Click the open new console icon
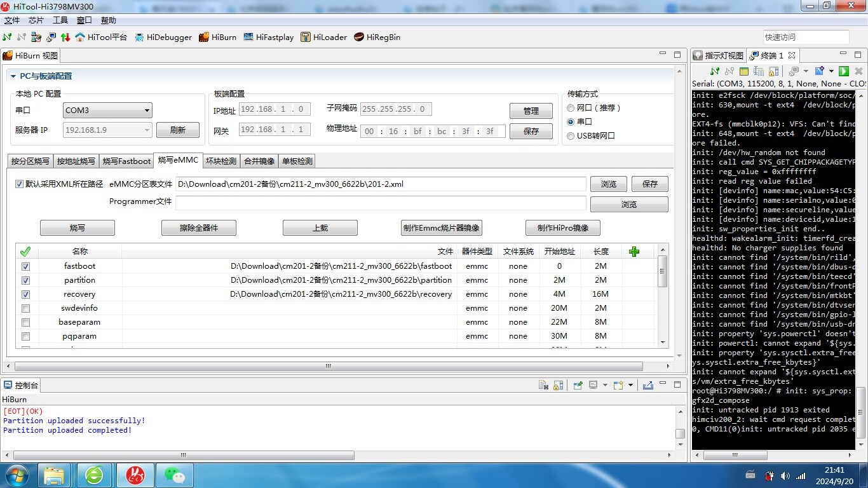868x488 pixels. click(618, 385)
